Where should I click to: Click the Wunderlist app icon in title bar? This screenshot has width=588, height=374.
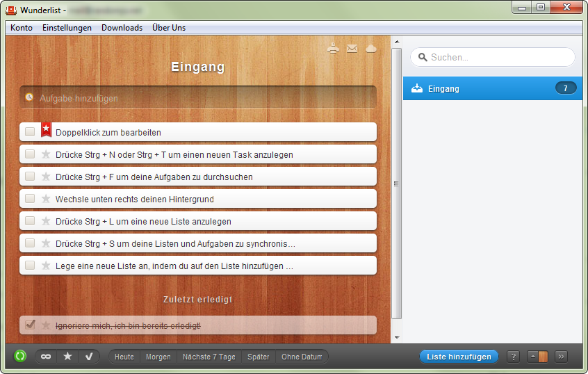pos(11,10)
